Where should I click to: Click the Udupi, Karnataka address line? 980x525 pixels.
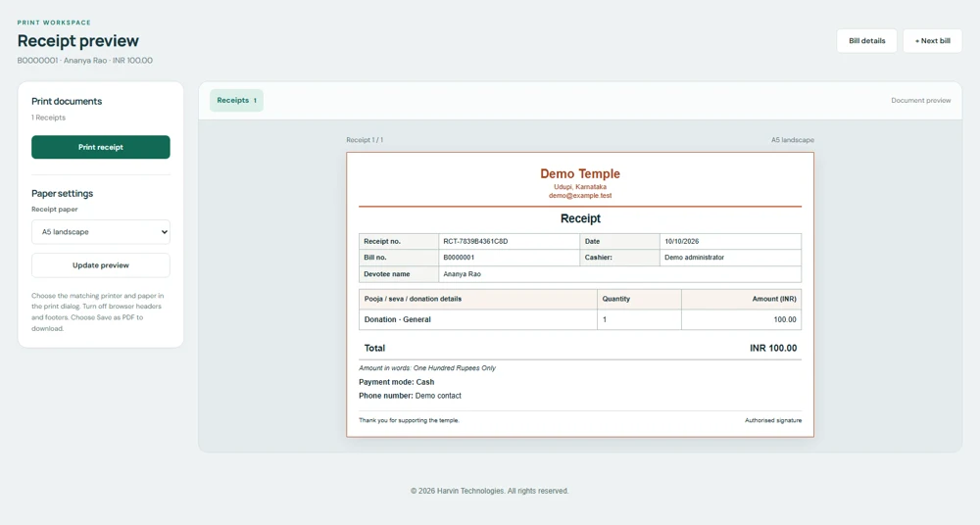tap(580, 187)
